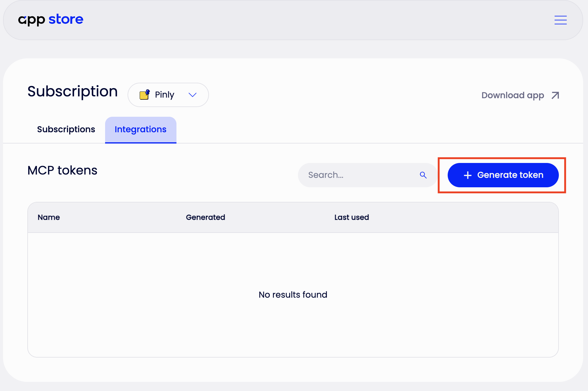Click the Generate token button
This screenshot has height=391, width=588.
pos(503,175)
